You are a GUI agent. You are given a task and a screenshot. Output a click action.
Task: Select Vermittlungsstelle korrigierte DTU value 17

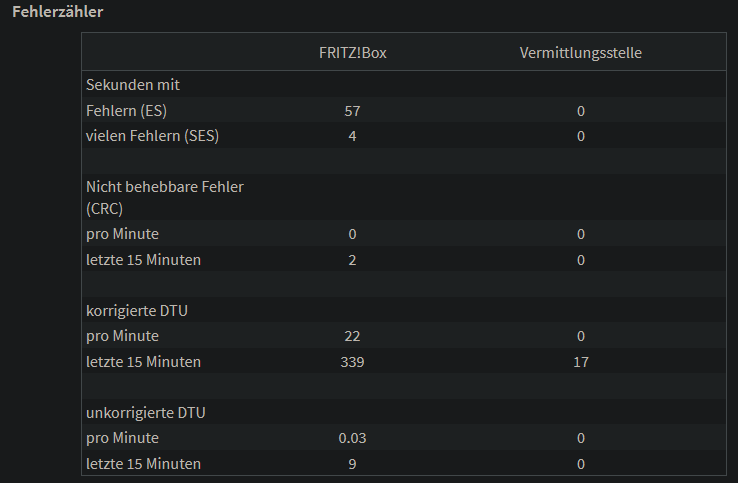(581, 362)
